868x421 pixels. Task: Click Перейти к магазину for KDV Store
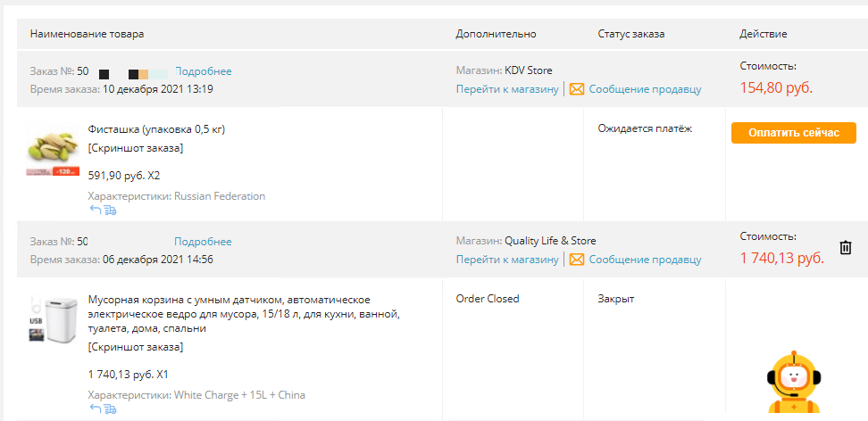click(507, 89)
